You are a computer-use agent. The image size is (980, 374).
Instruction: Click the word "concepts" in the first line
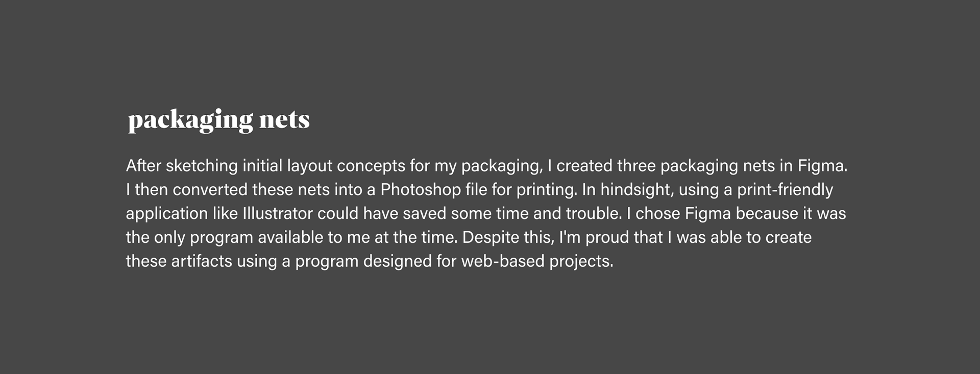pyautogui.click(x=371, y=166)
